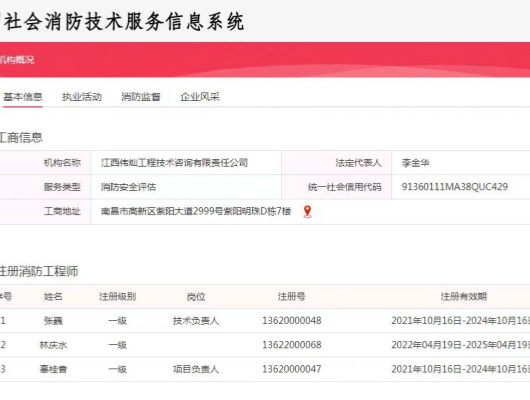This screenshot has height=400, width=530.
Task: Select the 消防监督 tab
Action: 141,97
